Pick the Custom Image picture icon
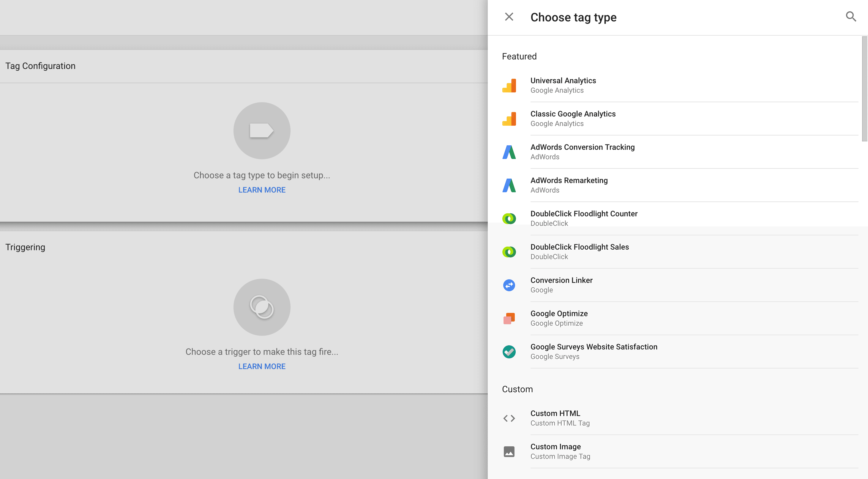868x479 pixels. click(509, 451)
